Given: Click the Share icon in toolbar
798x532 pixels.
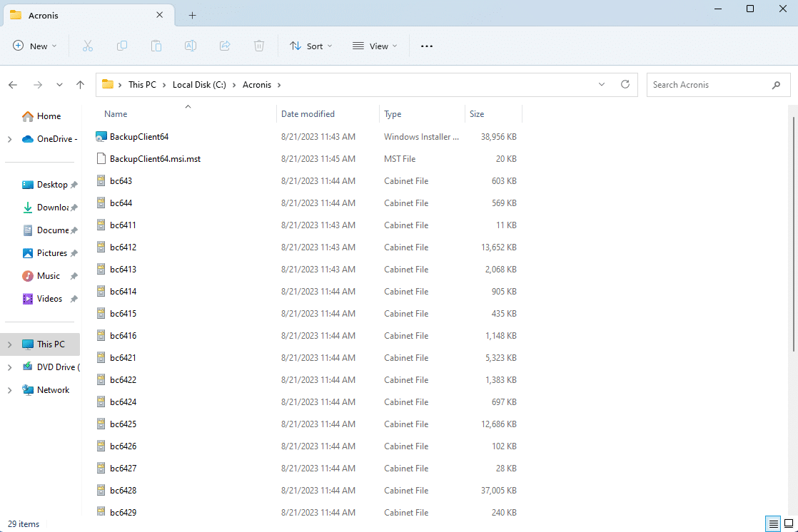Looking at the screenshot, I should (224, 46).
